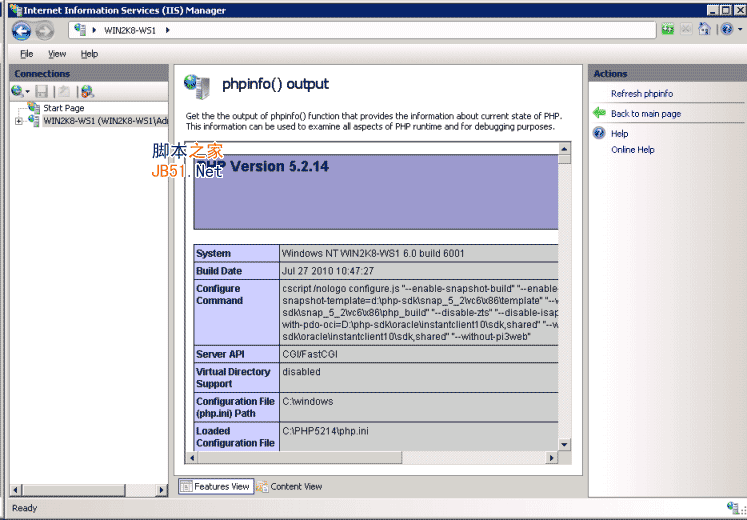
Task: Click the greyed-out Stop icon
Action: tap(686, 30)
